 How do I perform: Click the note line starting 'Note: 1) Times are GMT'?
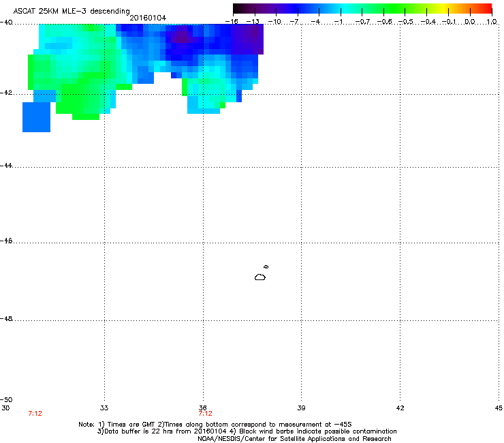click(x=215, y=425)
